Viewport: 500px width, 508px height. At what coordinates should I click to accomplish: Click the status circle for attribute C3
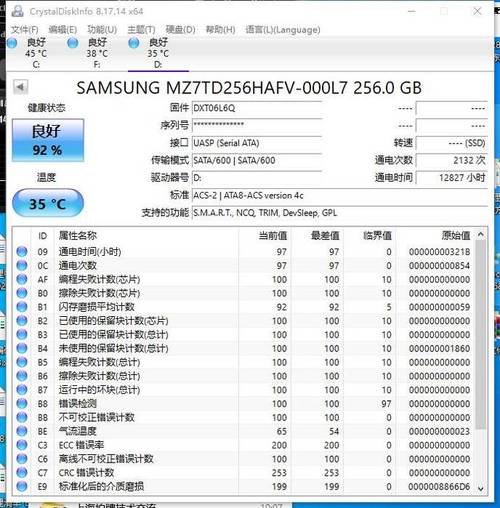pos(22,445)
